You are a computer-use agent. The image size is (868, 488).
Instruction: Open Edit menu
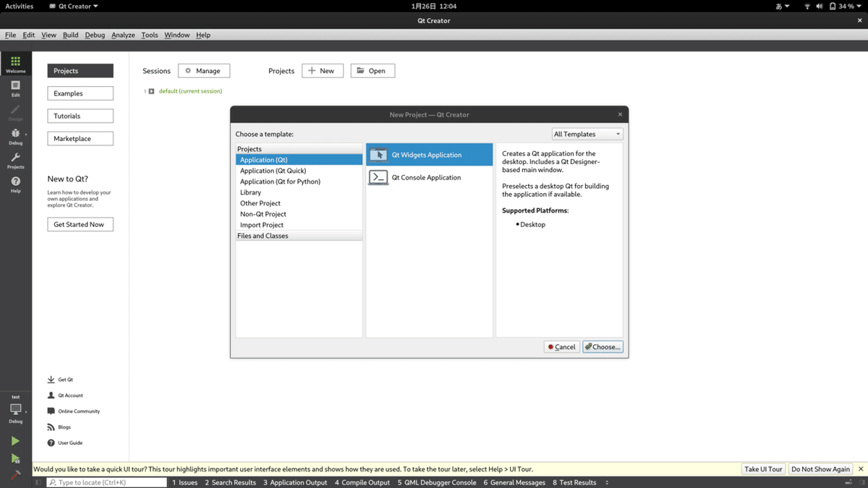tap(29, 35)
